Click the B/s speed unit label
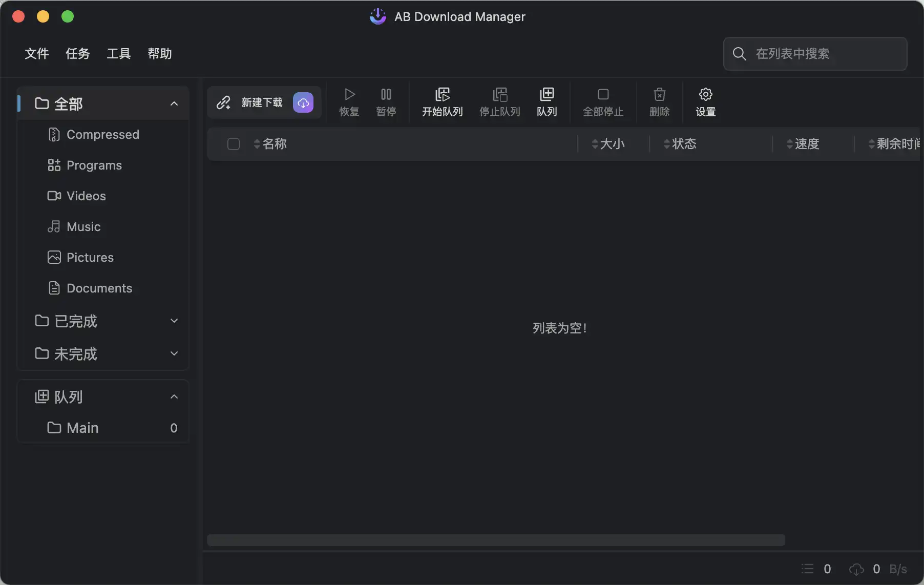 coord(898,569)
